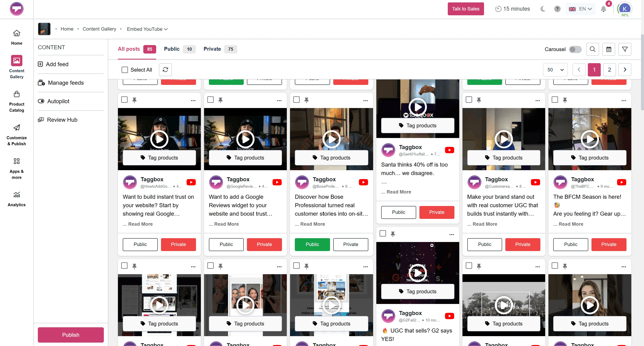Click the refresh posts icon
Screen dimensions: 644x346
(165, 70)
